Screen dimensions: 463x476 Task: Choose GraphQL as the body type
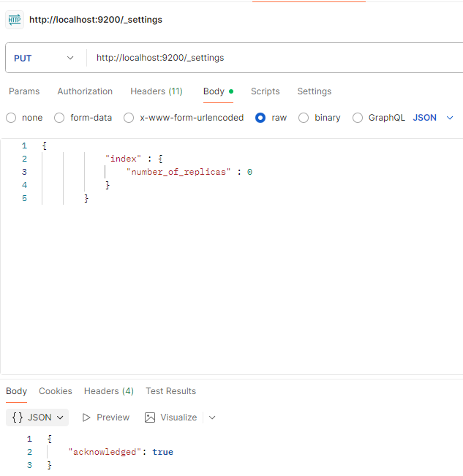coord(358,118)
